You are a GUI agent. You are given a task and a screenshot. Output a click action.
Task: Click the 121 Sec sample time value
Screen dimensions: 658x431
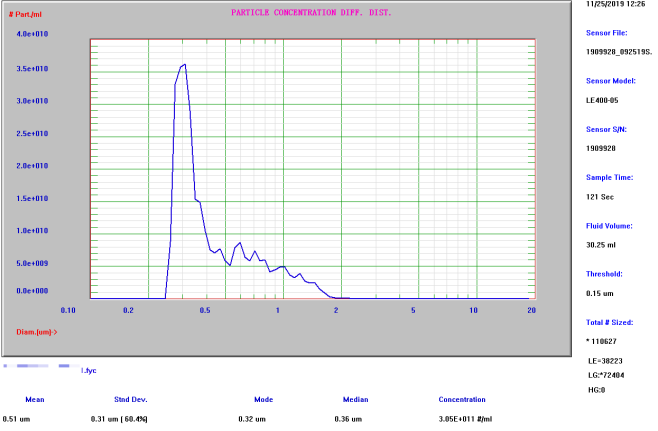click(x=599, y=196)
